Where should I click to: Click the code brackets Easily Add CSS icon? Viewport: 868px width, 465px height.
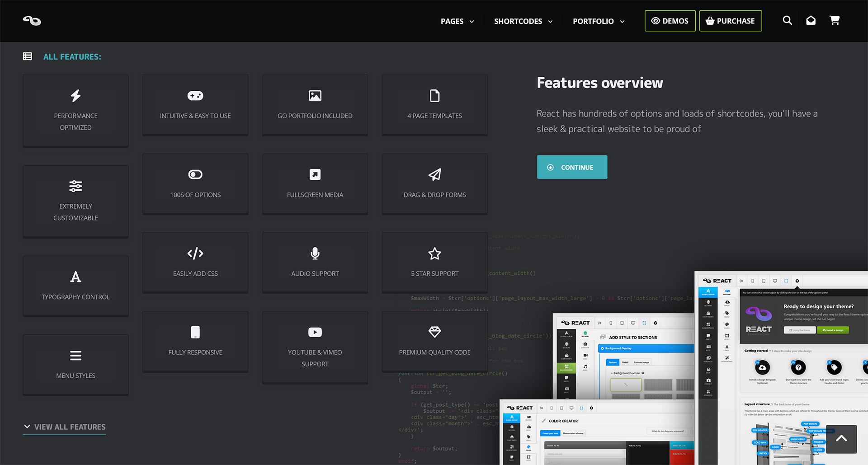click(195, 254)
